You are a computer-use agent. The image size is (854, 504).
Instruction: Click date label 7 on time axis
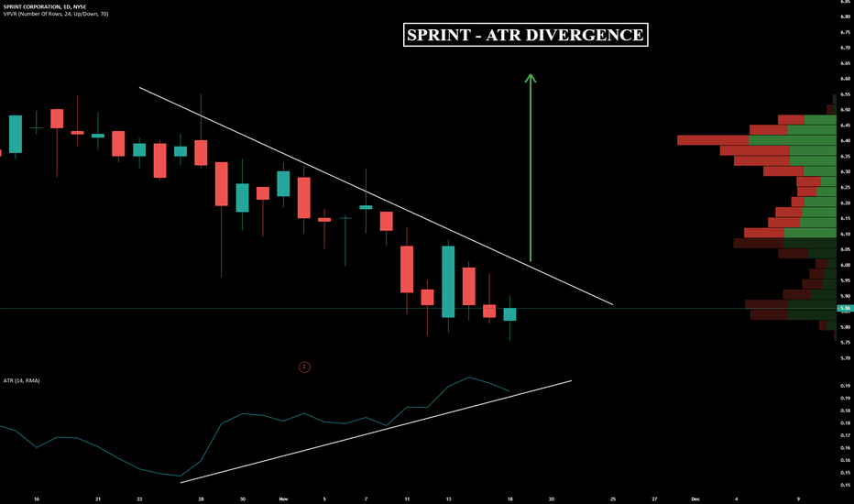[x=366, y=499]
